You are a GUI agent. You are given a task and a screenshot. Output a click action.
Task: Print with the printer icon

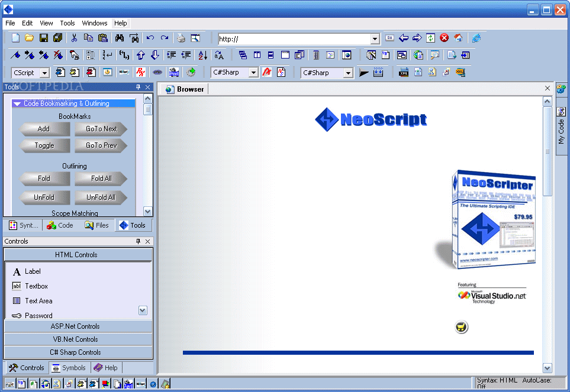click(181, 38)
